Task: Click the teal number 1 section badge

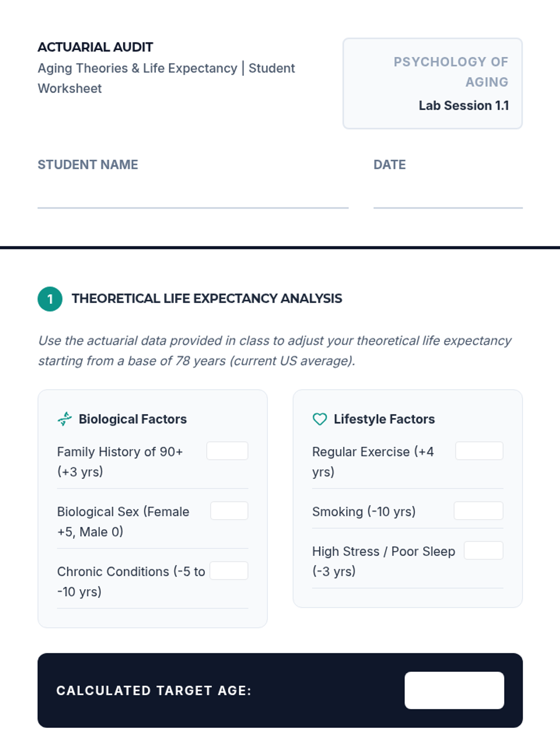Action: coord(50,299)
